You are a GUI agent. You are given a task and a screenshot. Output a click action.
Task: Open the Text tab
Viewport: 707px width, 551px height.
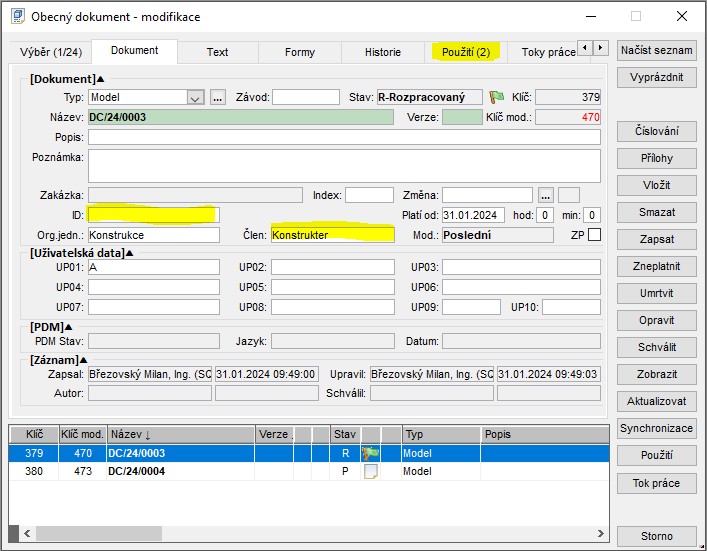pyautogui.click(x=217, y=52)
